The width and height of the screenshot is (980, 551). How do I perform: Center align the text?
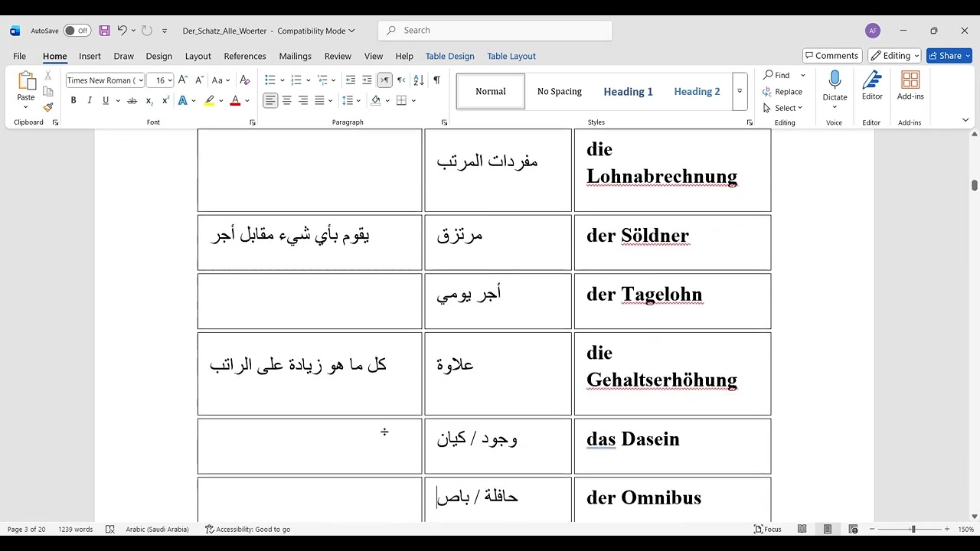tap(286, 100)
